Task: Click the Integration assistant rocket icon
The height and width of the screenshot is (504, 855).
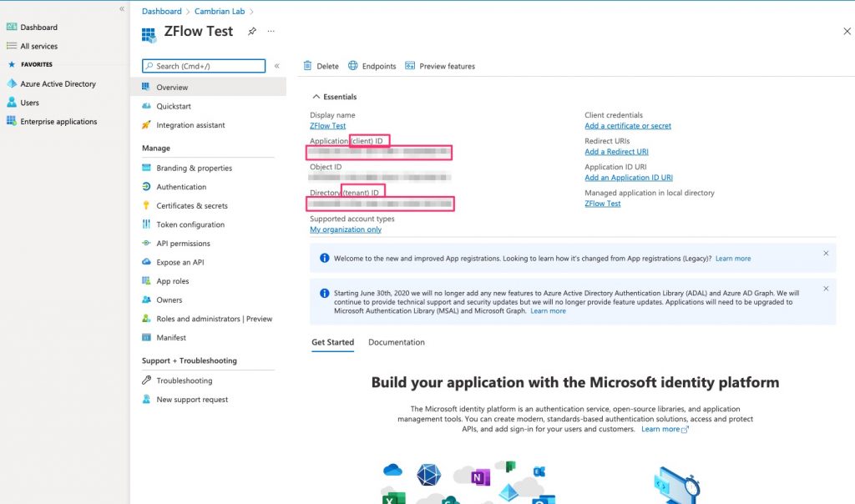Action: pyautogui.click(x=146, y=125)
